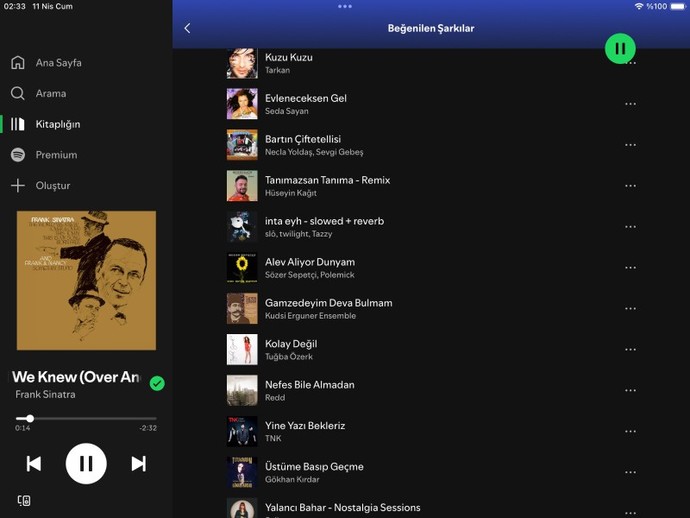The image size is (690, 518).
Task: Click the 02:33 status bar clock
Action: tap(15, 6)
